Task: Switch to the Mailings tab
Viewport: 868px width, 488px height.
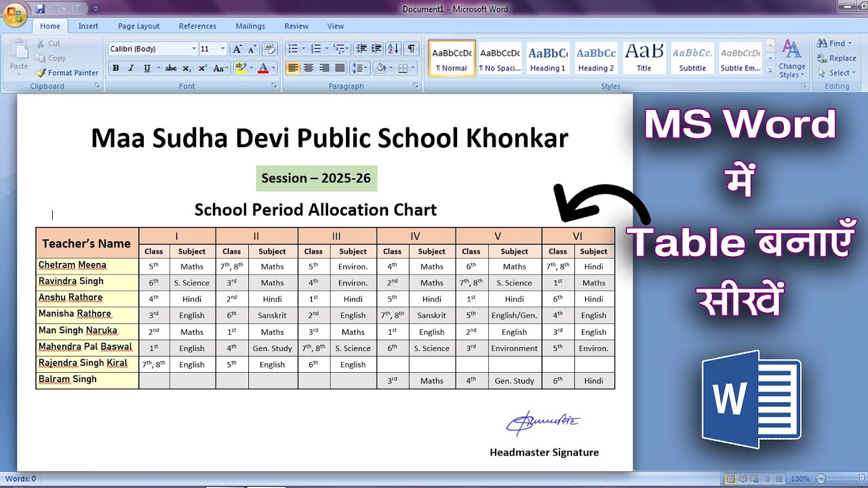Action: [250, 26]
